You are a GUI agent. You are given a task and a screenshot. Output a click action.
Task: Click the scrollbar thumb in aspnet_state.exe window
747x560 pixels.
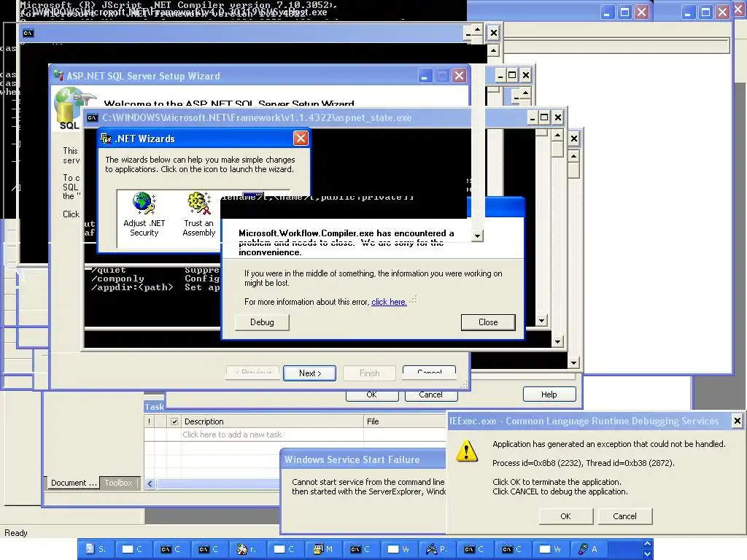pyautogui.click(x=557, y=149)
